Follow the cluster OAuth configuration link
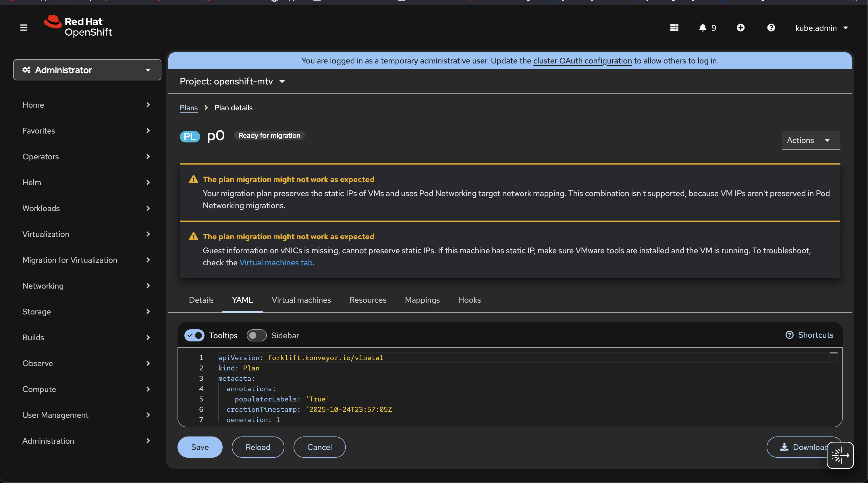Screen dimensions: 868x483 click(582, 61)
